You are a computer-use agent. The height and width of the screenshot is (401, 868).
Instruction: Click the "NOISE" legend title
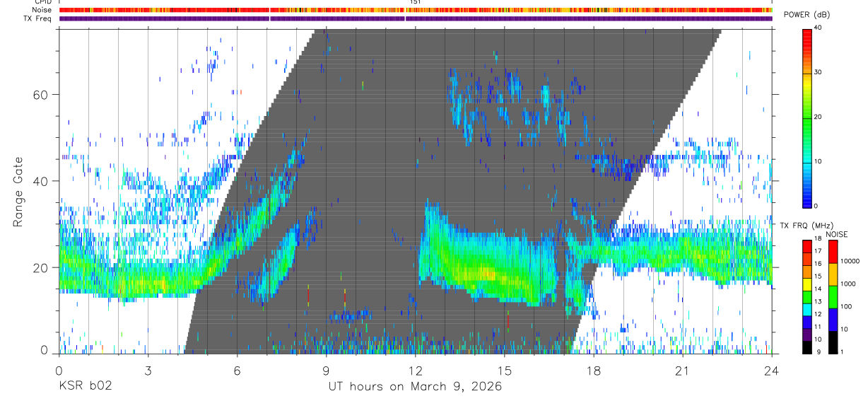(837, 234)
